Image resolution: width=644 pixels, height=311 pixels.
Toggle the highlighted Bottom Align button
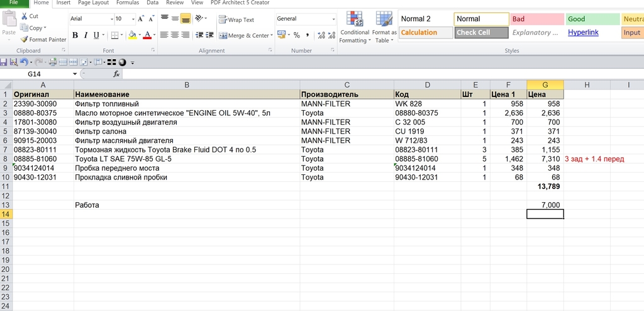(x=186, y=18)
